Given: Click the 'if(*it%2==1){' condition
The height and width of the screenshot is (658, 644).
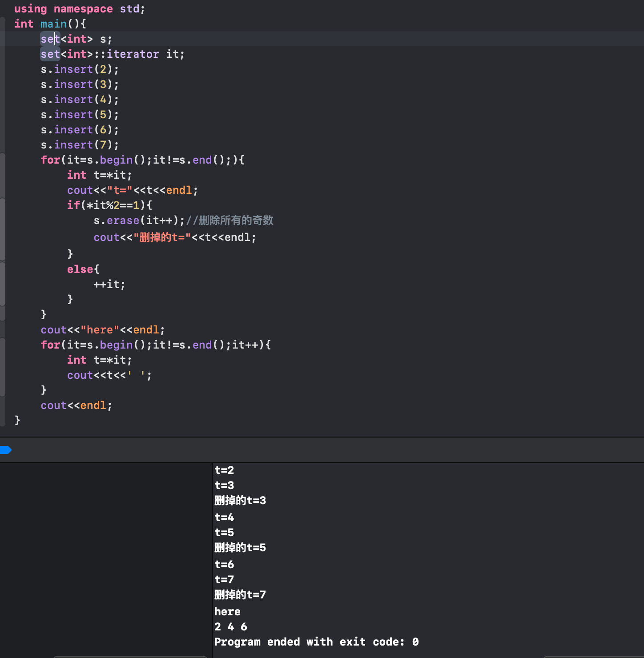Looking at the screenshot, I should pos(110,205).
